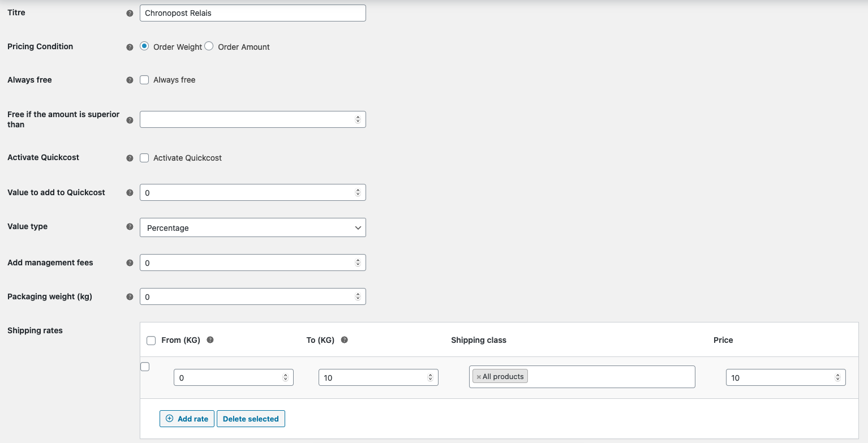Select the Order Amount radio option
This screenshot has width=868, height=443.
pyautogui.click(x=209, y=46)
